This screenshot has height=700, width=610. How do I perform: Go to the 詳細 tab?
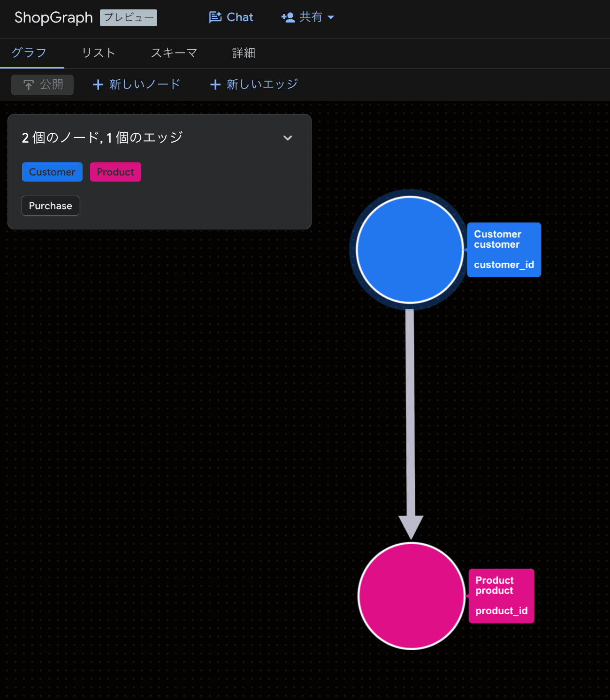click(244, 53)
